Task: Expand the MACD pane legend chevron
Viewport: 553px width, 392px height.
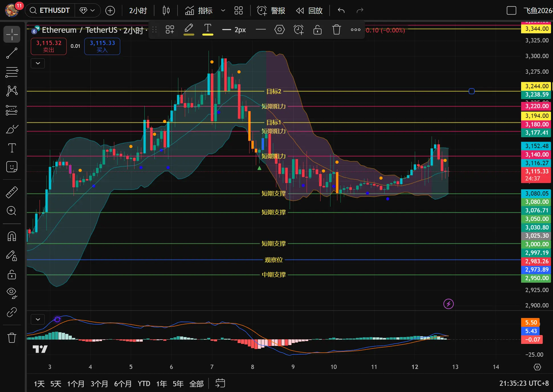Action: [x=38, y=319]
